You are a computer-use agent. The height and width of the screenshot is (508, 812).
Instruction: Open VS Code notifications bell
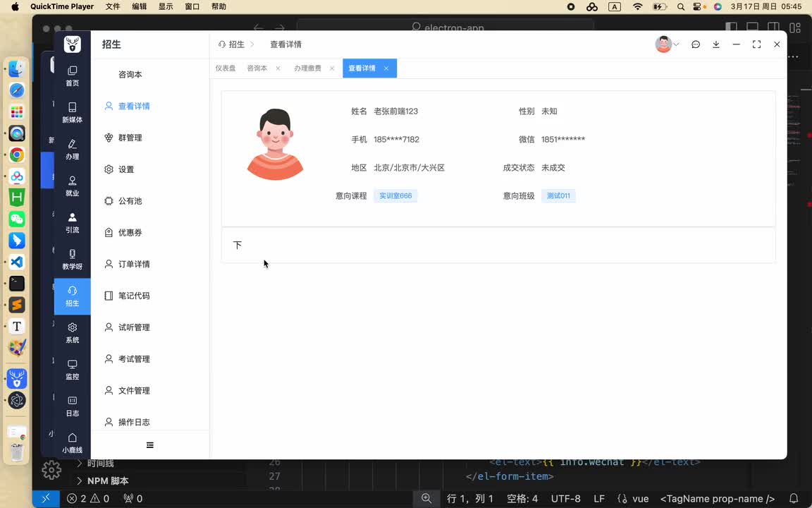point(794,499)
